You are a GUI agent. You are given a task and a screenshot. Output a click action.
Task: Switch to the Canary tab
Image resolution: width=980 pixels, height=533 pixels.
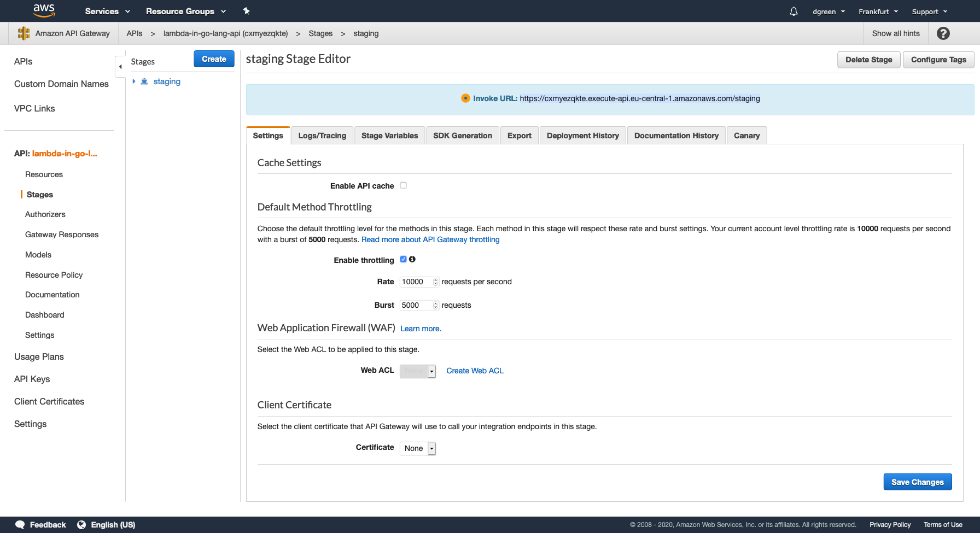pos(747,136)
